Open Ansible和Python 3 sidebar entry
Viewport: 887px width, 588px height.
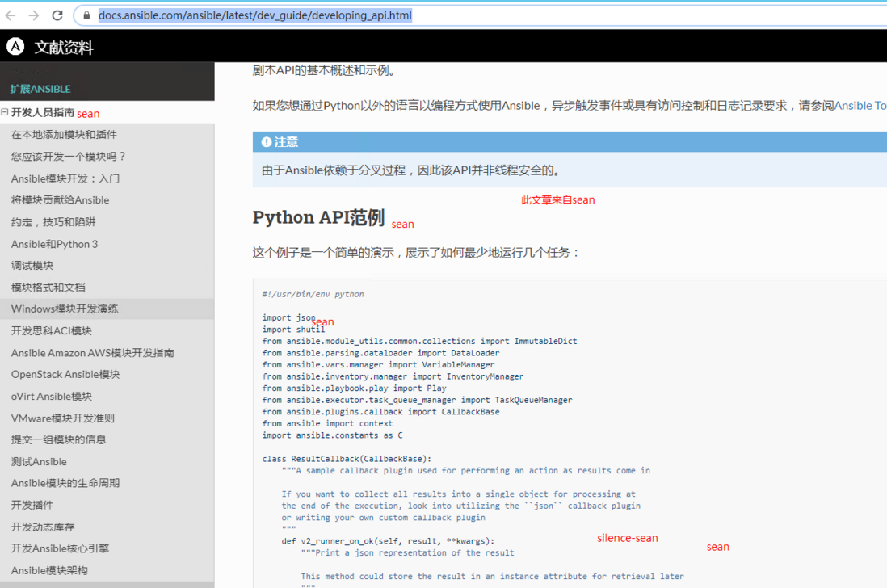[54, 244]
